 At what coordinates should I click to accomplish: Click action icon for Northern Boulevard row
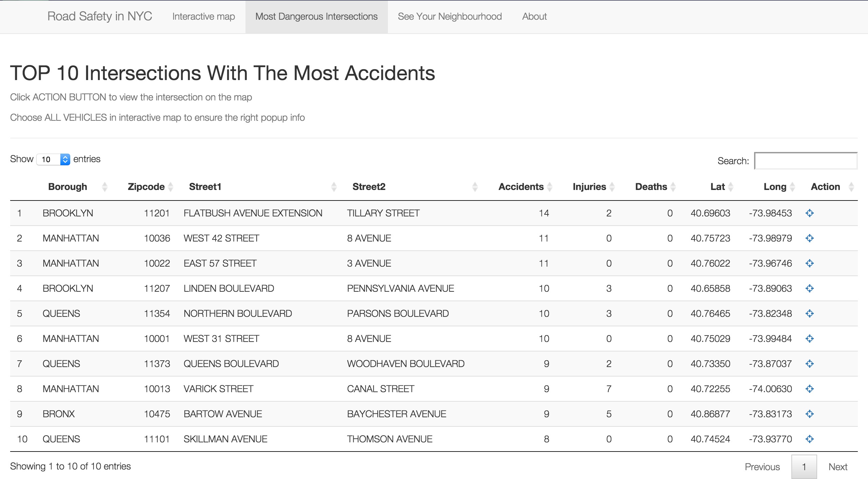click(809, 313)
